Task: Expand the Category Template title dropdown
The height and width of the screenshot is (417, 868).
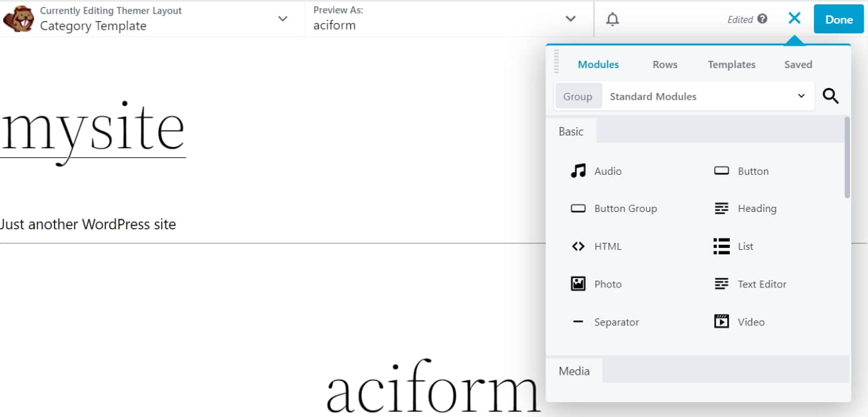Action: tap(283, 19)
